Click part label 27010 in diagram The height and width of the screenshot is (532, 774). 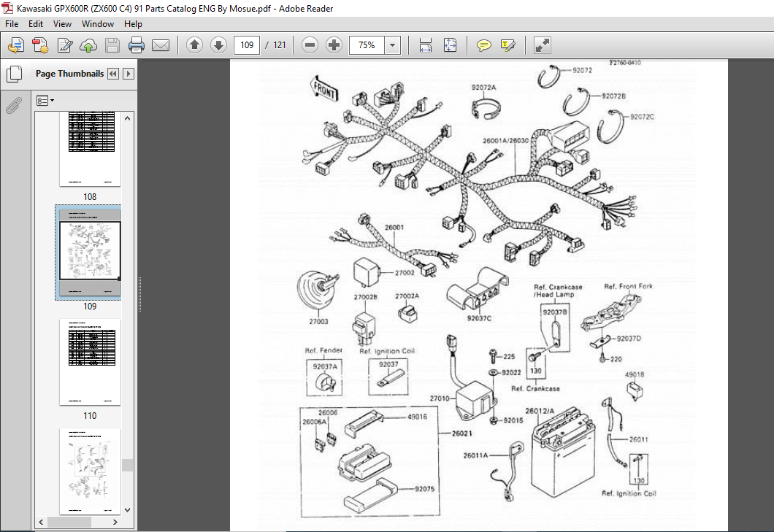coord(440,398)
